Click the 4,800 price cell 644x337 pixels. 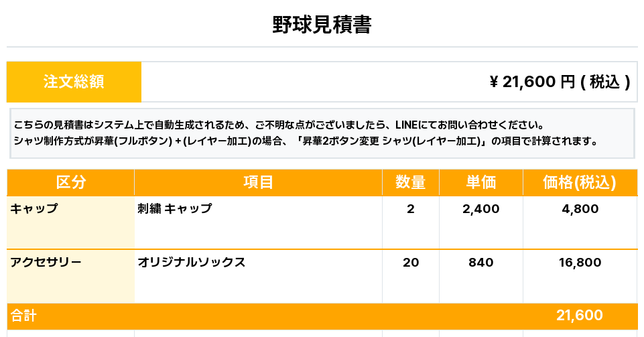(x=580, y=222)
